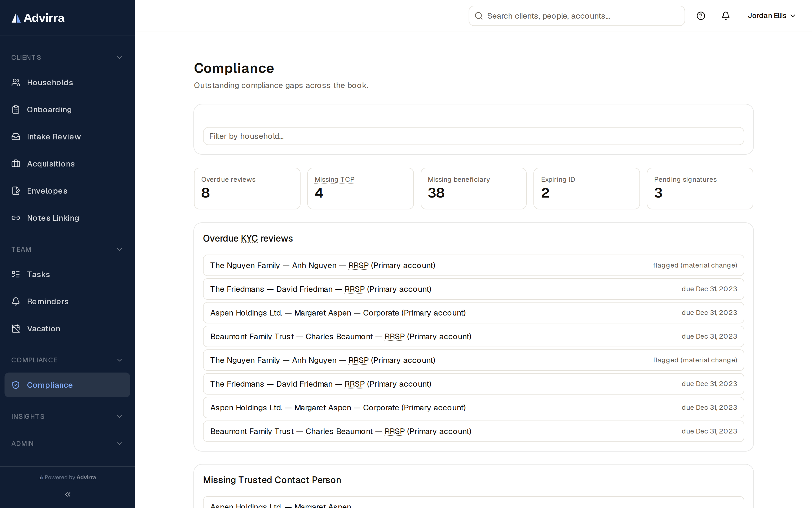812x508 pixels.
Task: Expand the INSIGHTS section chevron
Action: [x=120, y=416]
